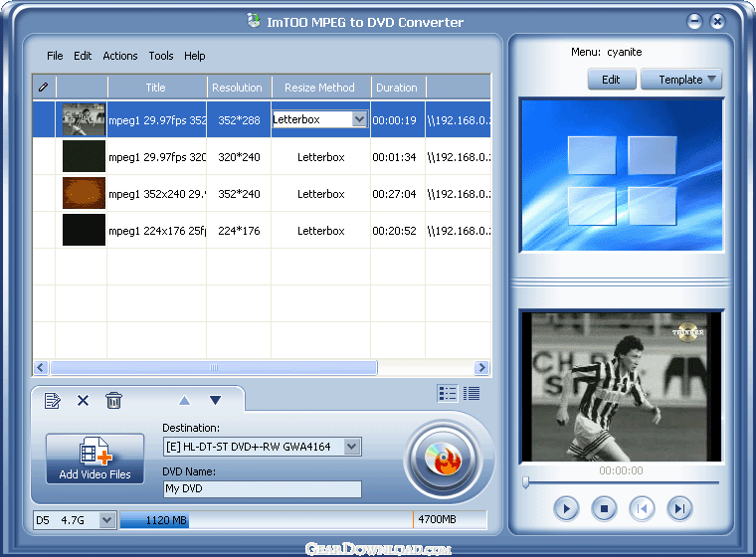Clear list with the trash bin icon
756x557 pixels.
pyautogui.click(x=113, y=400)
